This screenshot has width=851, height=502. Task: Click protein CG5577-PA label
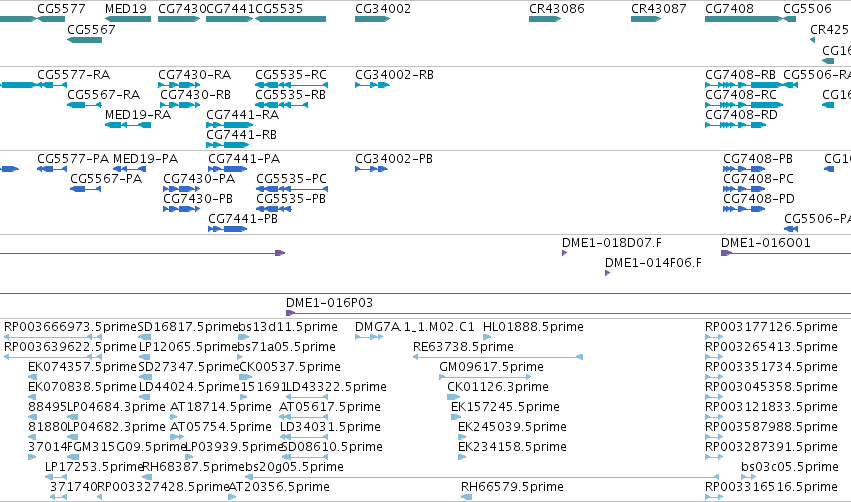point(73,158)
